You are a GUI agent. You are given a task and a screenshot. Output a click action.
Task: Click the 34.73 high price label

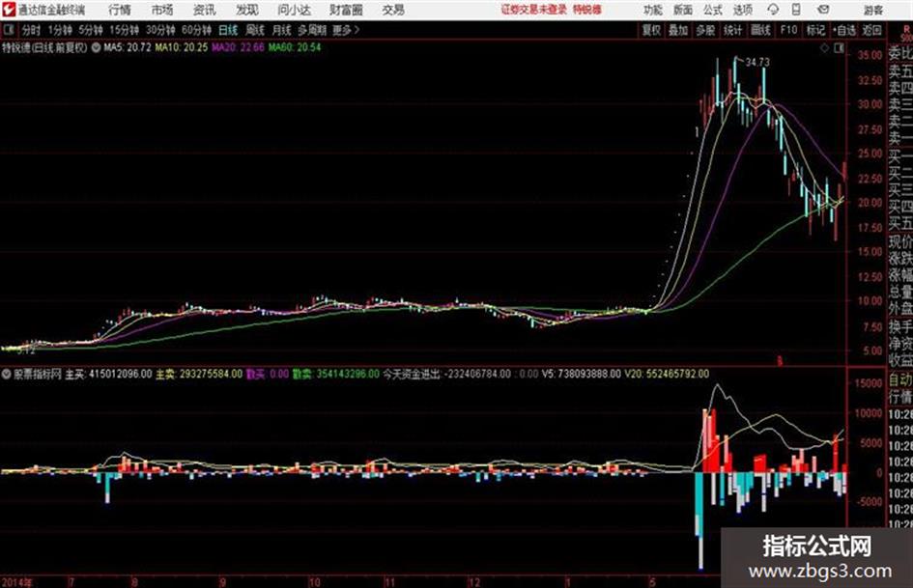(x=757, y=62)
